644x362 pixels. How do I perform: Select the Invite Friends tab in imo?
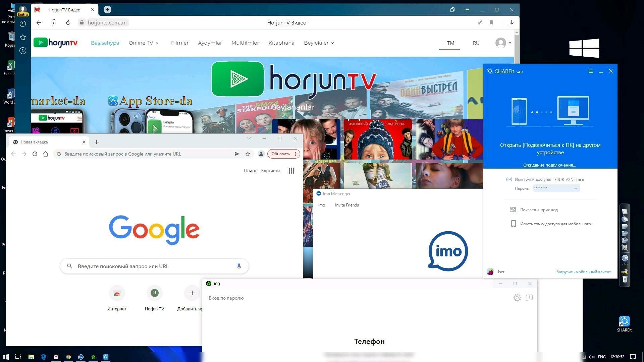(346, 205)
